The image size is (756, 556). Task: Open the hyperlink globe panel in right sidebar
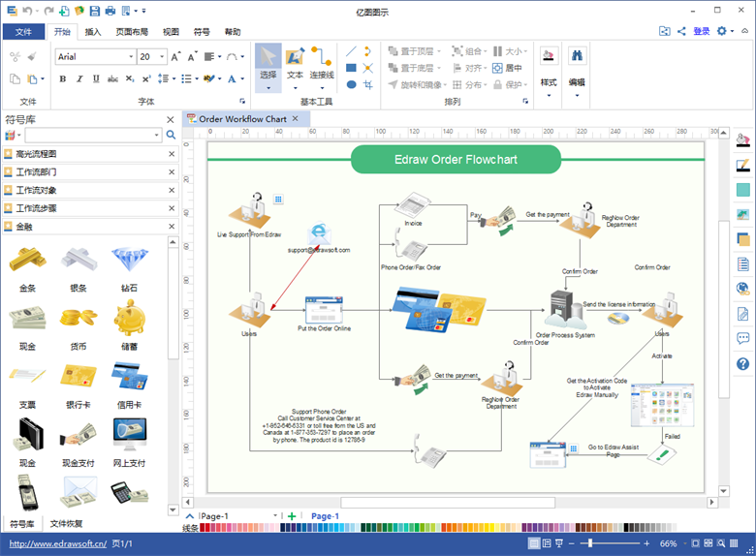[743, 289]
